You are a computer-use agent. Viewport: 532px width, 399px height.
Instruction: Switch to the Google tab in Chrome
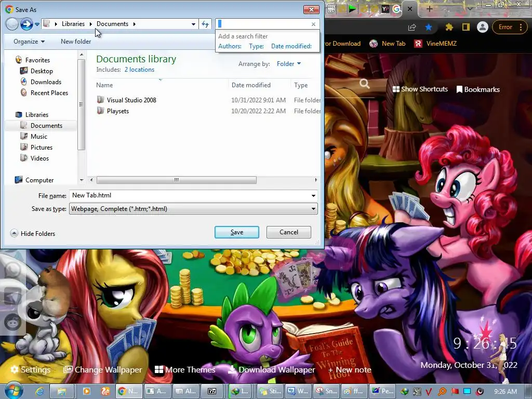tap(396, 9)
